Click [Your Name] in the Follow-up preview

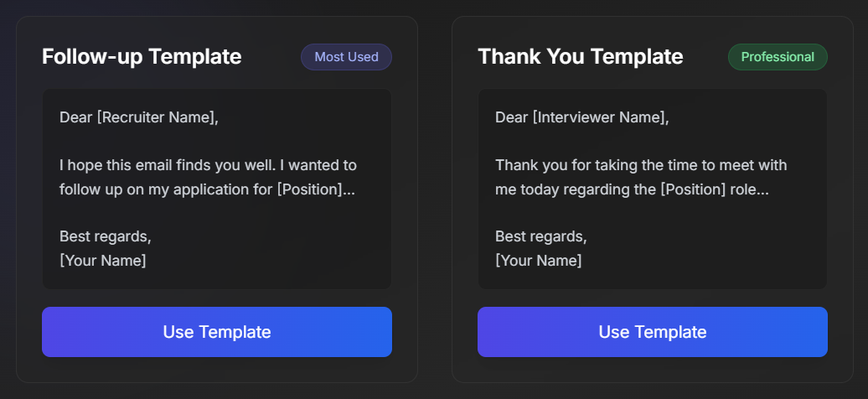point(103,261)
